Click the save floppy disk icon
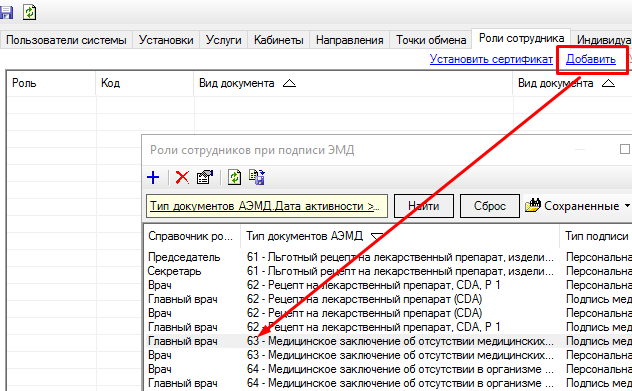 6,12
